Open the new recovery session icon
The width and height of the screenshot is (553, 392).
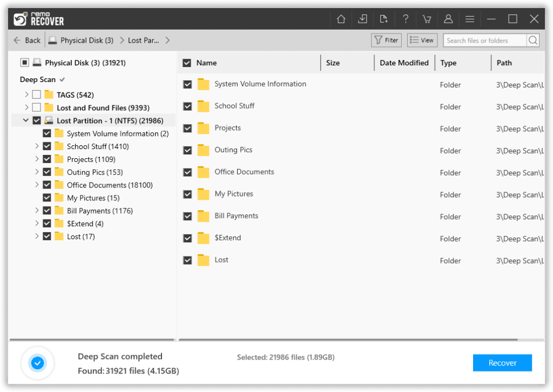(384, 18)
